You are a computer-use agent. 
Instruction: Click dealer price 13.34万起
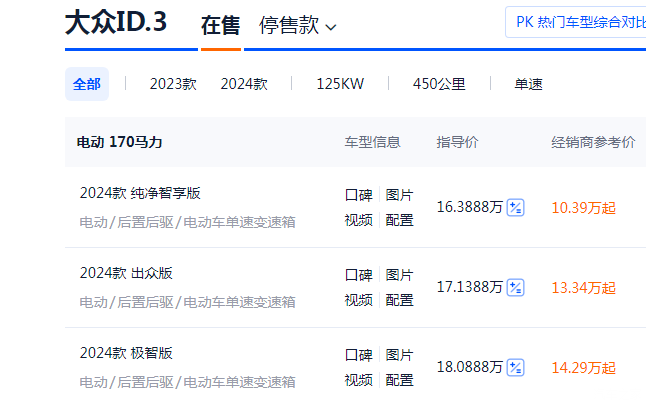pos(583,288)
